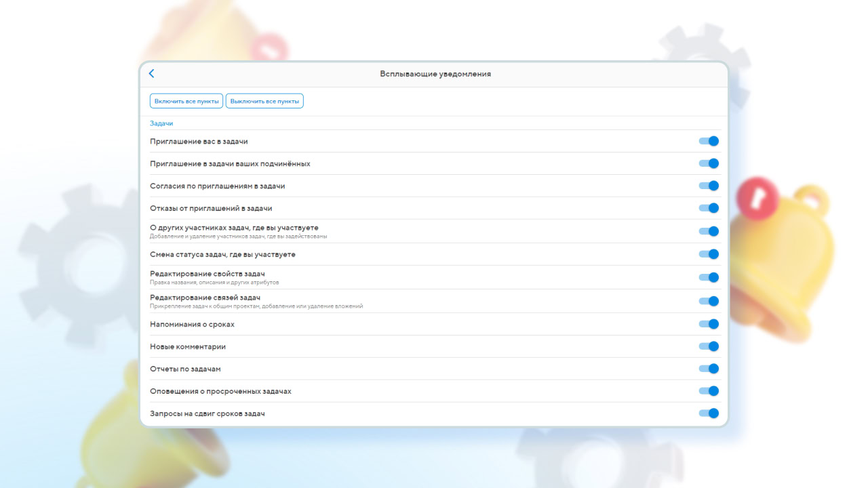The image size is (868, 488).
Task: Click the 'Правка названия, описания и других атрибутов' description
Action: (x=214, y=283)
